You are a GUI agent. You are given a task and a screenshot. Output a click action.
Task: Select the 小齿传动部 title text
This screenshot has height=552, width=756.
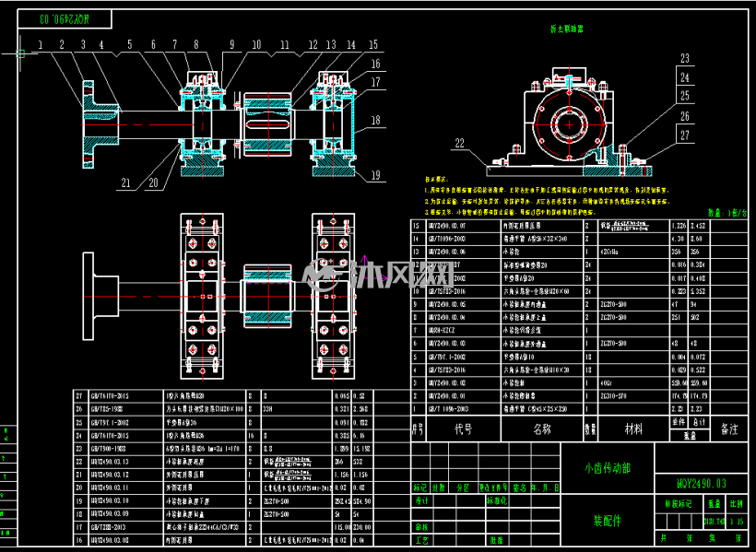(x=608, y=467)
